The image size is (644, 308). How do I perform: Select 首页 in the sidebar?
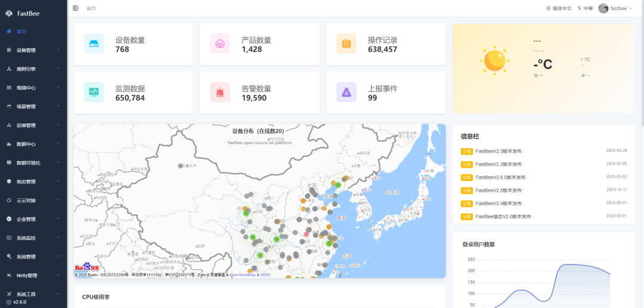coord(21,31)
